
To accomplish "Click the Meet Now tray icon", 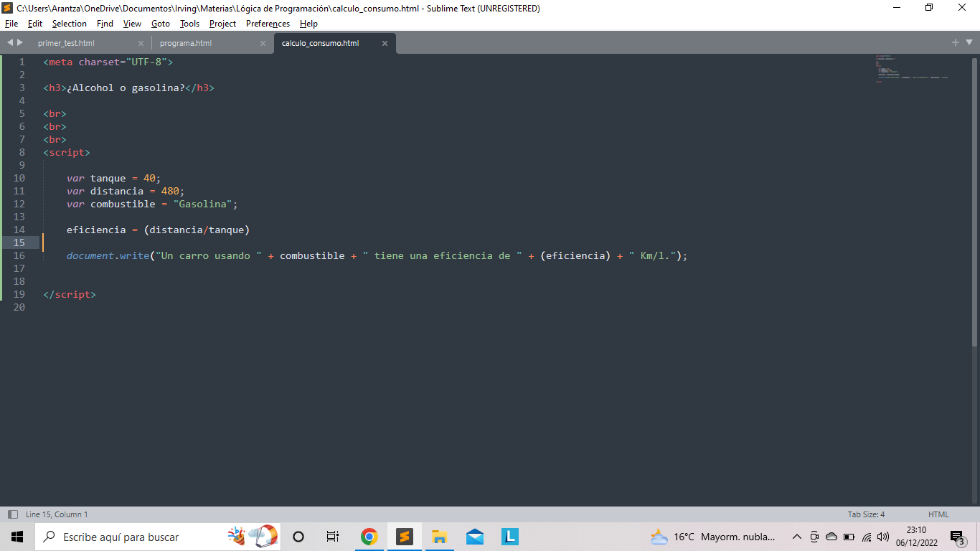I will click(814, 537).
